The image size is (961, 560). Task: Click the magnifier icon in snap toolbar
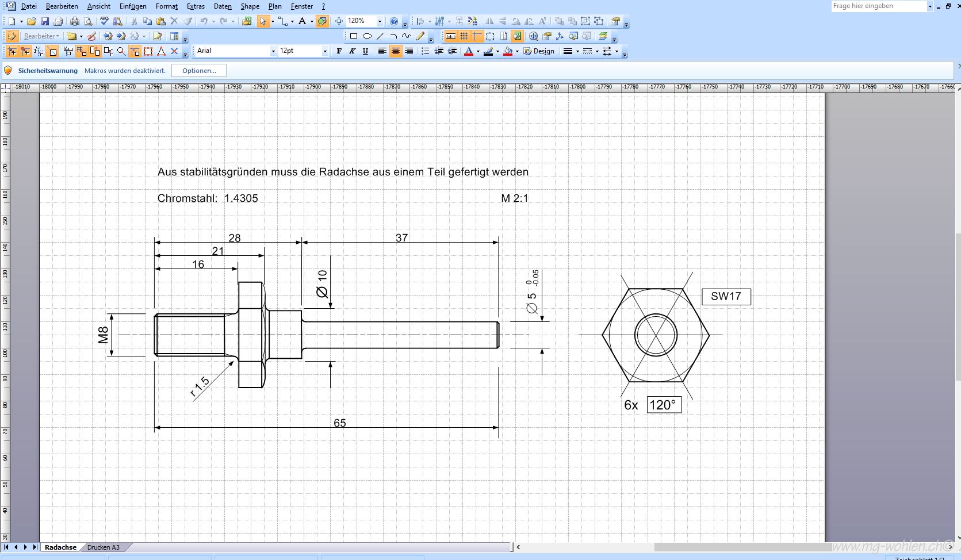[121, 51]
